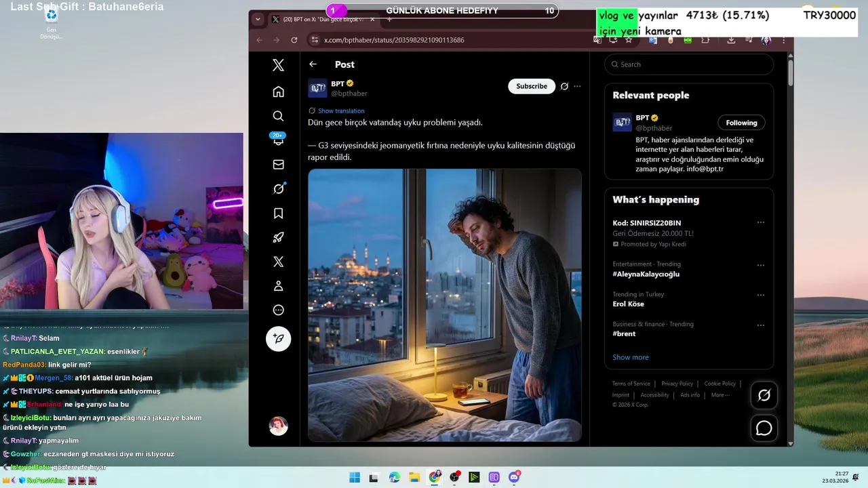Image resolution: width=868 pixels, height=488 pixels.
Task: Open File Explorer from taskbar
Action: coord(414,477)
